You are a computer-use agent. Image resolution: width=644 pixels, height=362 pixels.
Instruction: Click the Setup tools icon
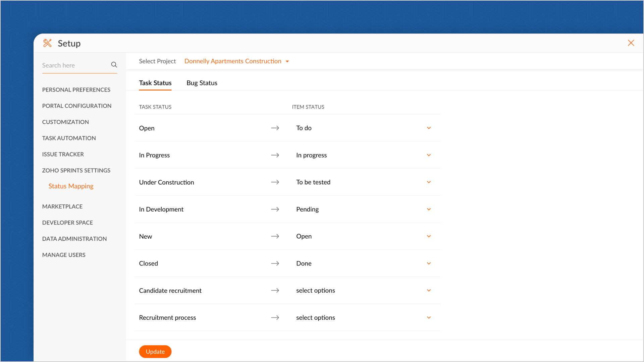[x=47, y=43]
